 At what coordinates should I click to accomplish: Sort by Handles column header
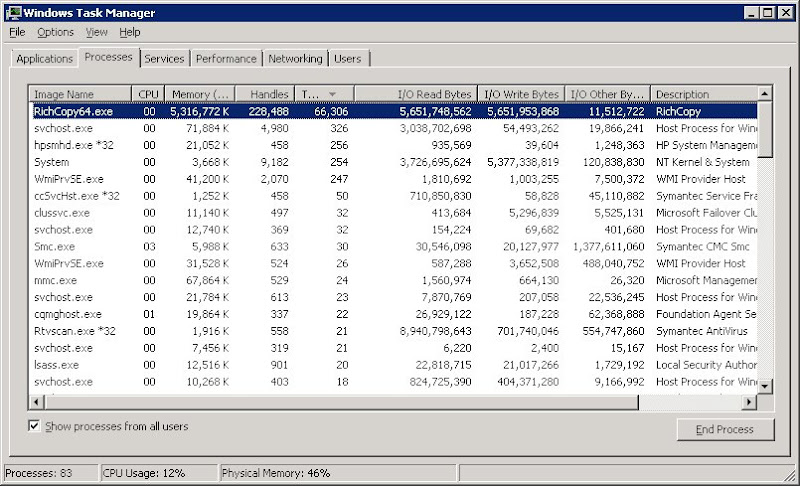(x=265, y=94)
